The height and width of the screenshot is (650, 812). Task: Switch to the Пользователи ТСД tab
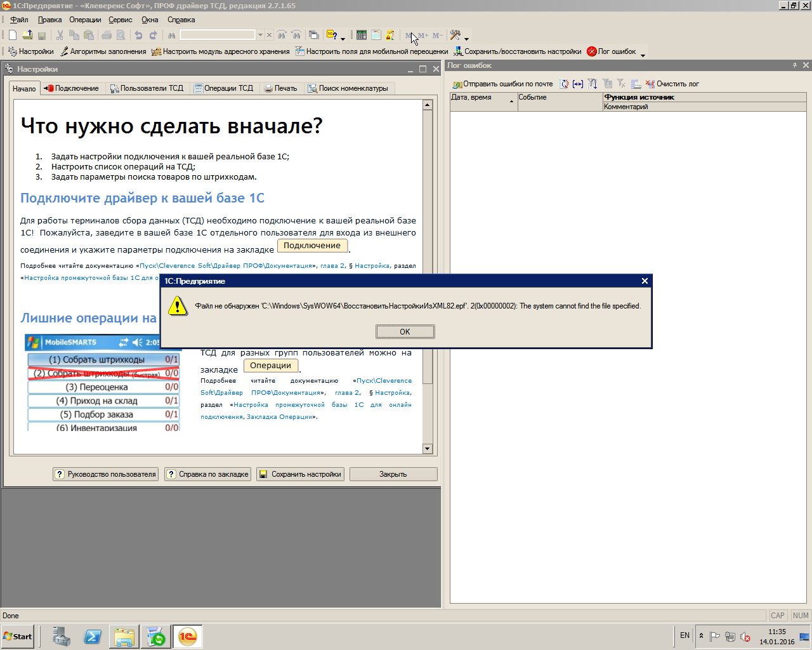(x=147, y=88)
